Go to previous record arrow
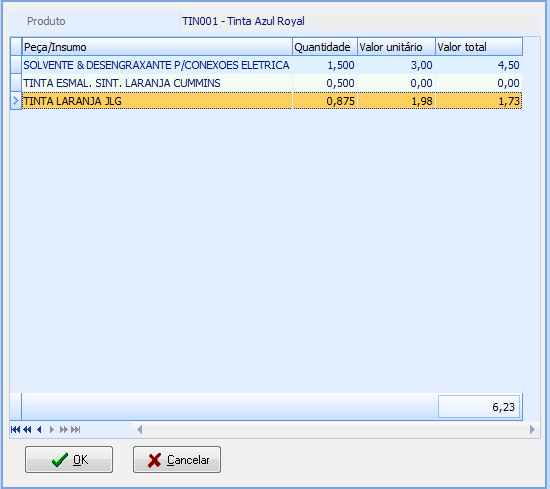The height and width of the screenshot is (489, 550). [x=39, y=429]
